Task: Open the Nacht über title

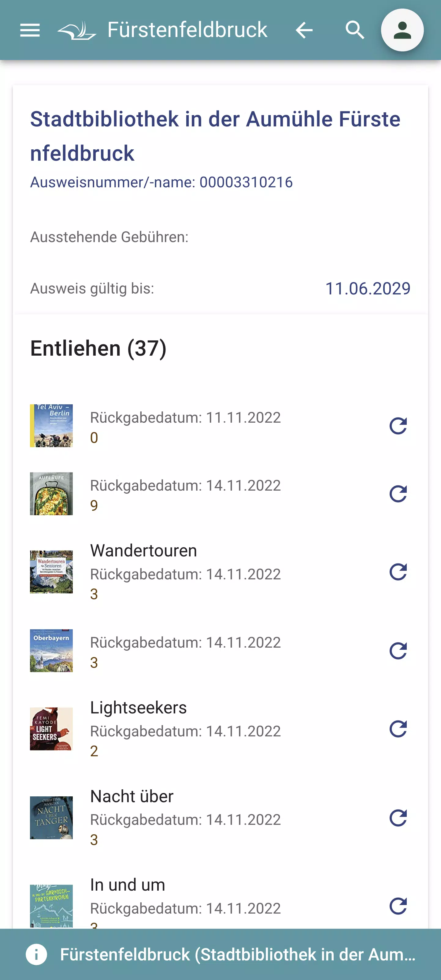Action: 132,796
